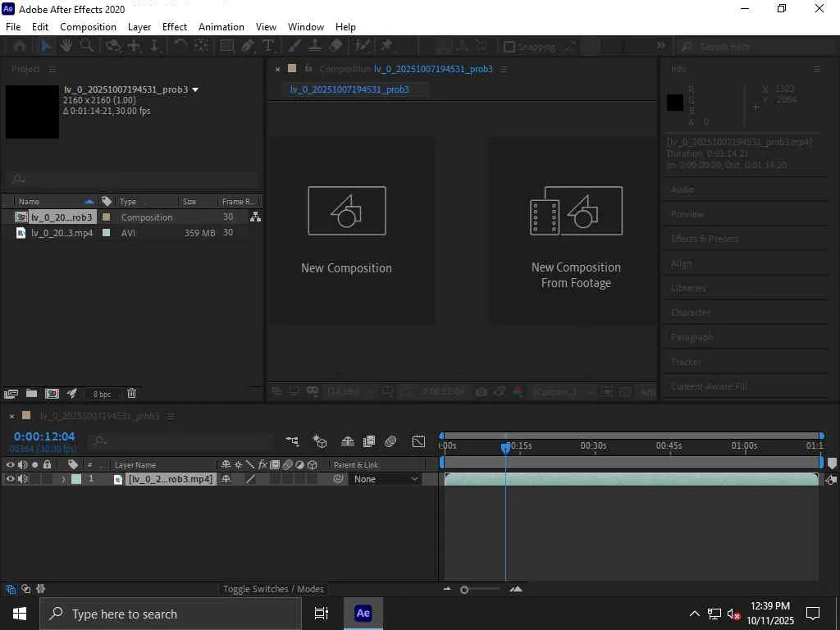Viewport: 840px width, 630px height.
Task: Open the Animation menu
Action: coord(221,27)
